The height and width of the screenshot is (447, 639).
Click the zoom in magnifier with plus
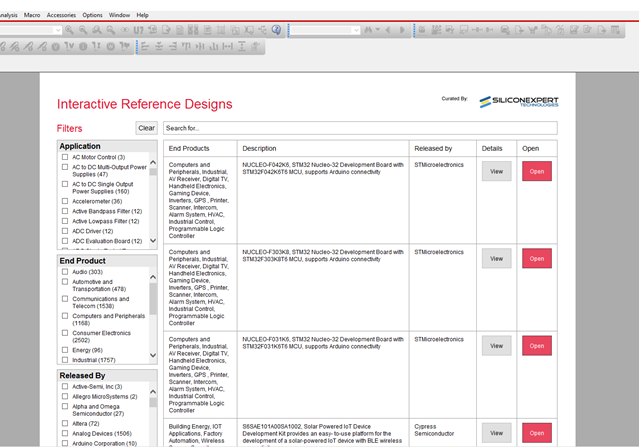pyautogui.click(x=69, y=30)
